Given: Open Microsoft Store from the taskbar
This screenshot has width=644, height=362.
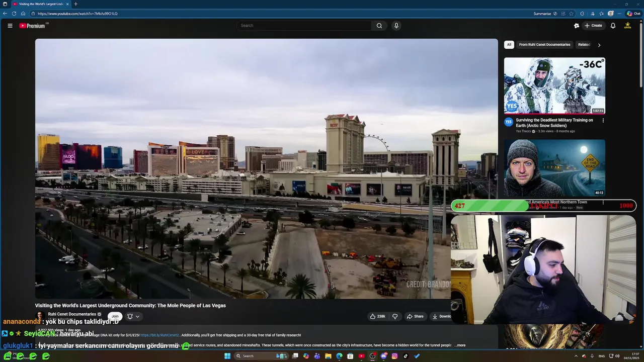Looking at the screenshot, I should click(350, 356).
